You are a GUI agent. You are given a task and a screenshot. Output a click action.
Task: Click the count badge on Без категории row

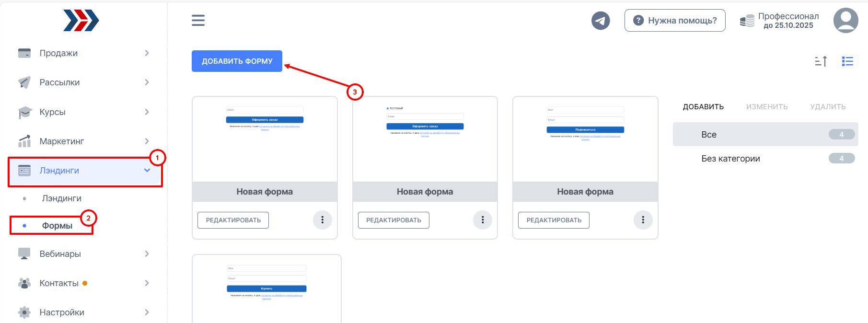[x=842, y=159]
